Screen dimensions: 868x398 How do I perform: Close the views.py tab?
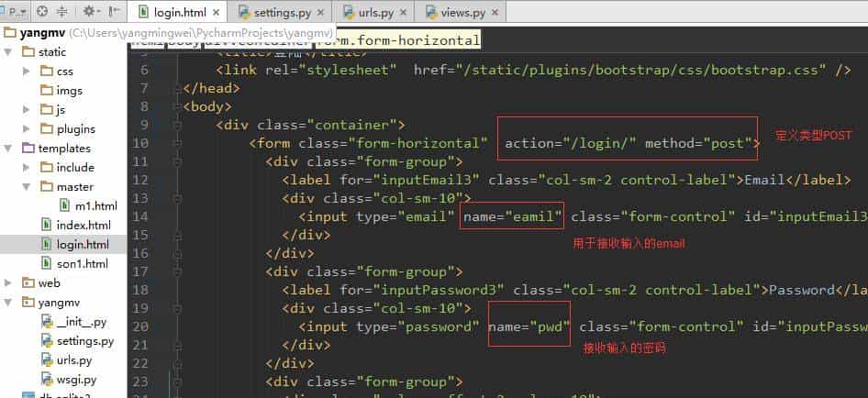click(495, 12)
